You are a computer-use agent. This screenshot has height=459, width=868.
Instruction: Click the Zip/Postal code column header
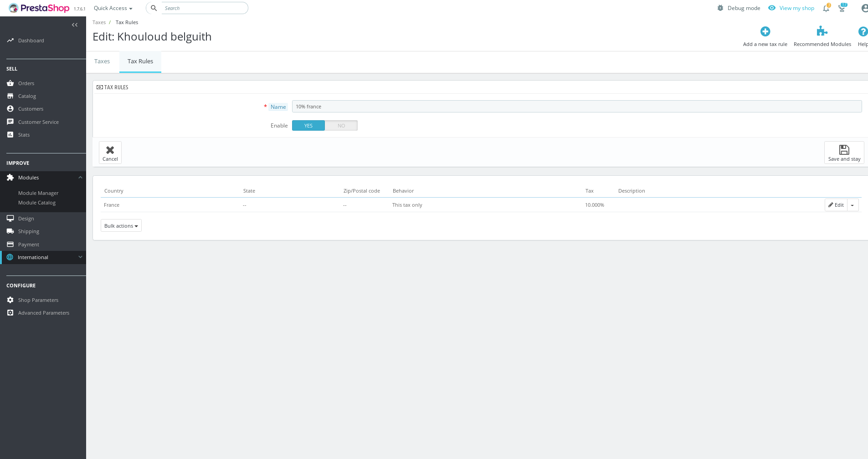click(x=362, y=191)
